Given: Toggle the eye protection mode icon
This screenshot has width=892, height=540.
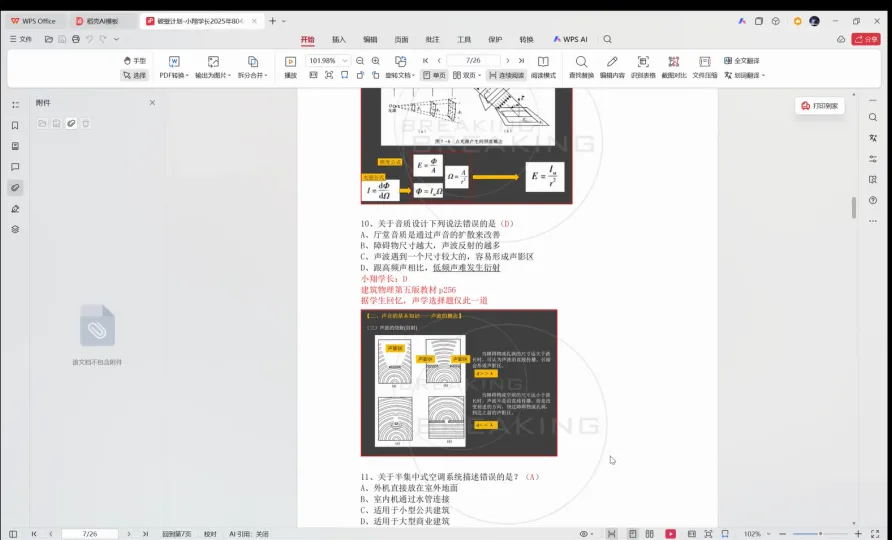Looking at the screenshot, I should tap(586, 534).
